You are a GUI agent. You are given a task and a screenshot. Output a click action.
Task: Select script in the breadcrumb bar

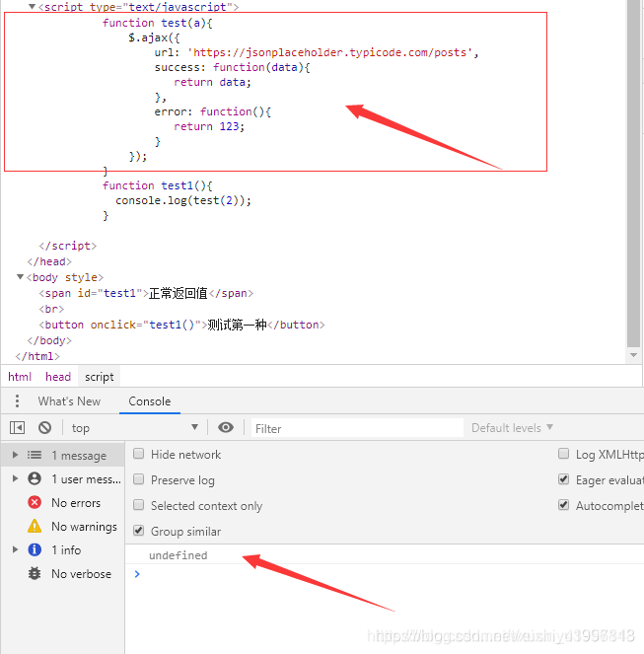(x=100, y=377)
